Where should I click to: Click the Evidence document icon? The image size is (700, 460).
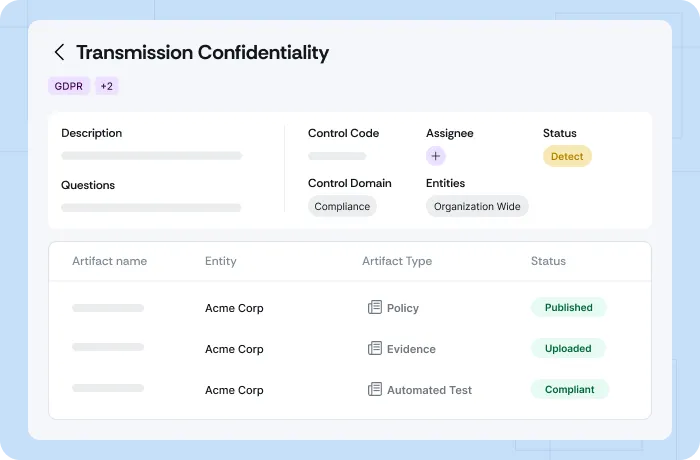click(375, 349)
